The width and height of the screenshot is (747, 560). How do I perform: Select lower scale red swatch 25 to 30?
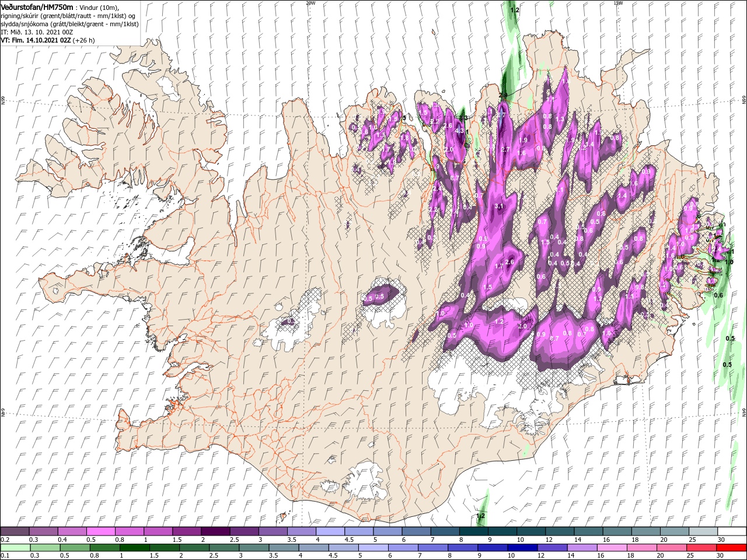tap(701, 548)
